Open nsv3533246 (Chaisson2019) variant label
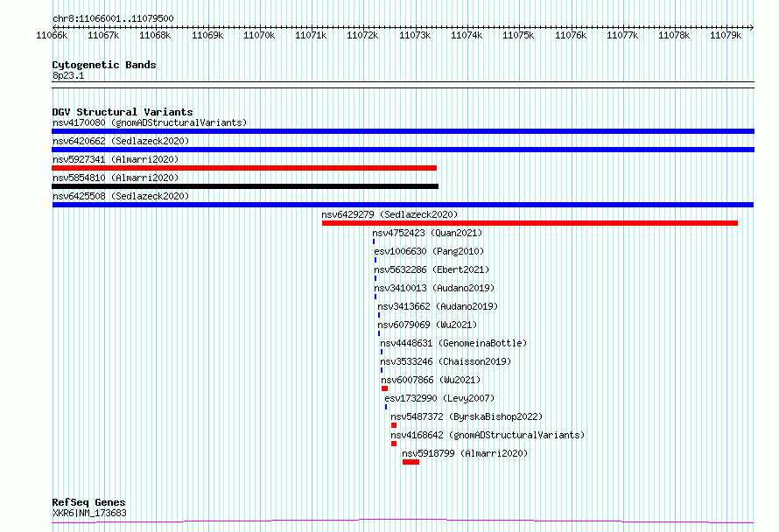779x532 pixels. pos(446,361)
